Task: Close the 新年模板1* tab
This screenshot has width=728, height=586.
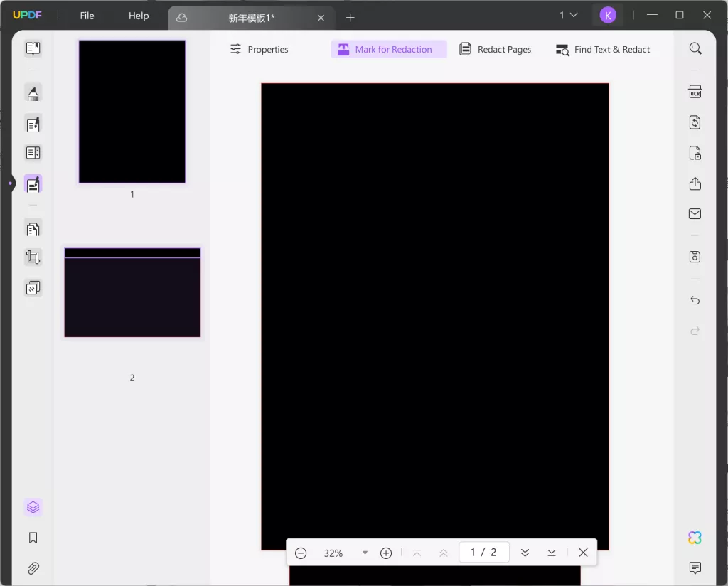Action: point(321,18)
